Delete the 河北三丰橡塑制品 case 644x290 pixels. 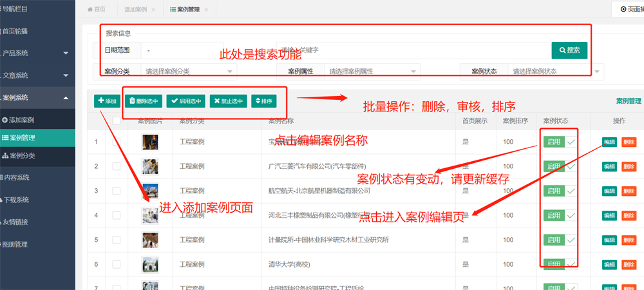click(629, 215)
